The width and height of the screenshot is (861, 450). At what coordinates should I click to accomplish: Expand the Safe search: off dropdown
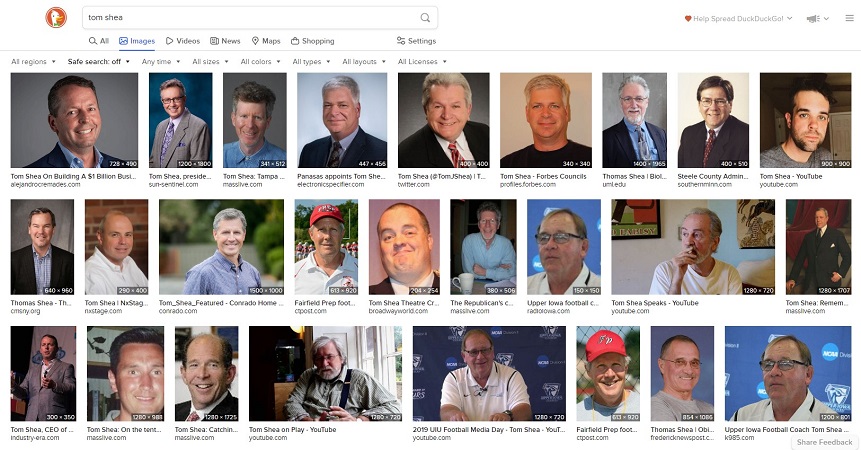click(99, 61)
